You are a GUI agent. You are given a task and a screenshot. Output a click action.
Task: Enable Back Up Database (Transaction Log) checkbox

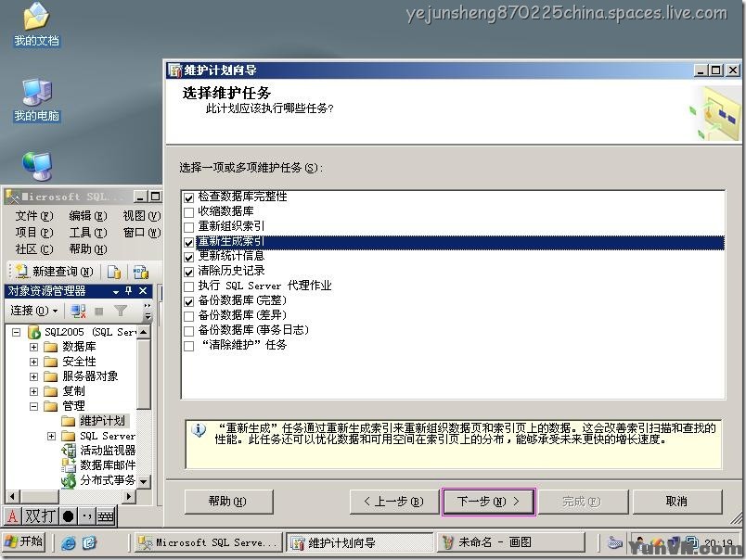pos(189,331)
